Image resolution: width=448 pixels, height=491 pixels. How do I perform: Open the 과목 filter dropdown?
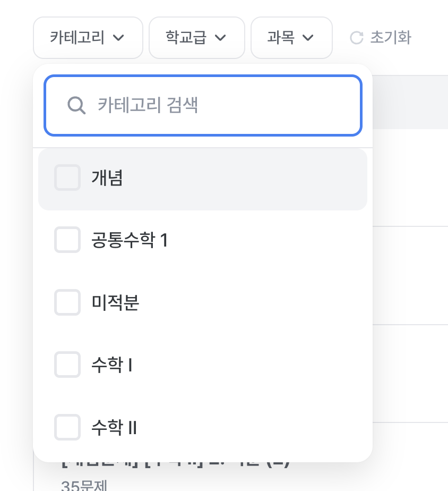click(x=291, y=38)
